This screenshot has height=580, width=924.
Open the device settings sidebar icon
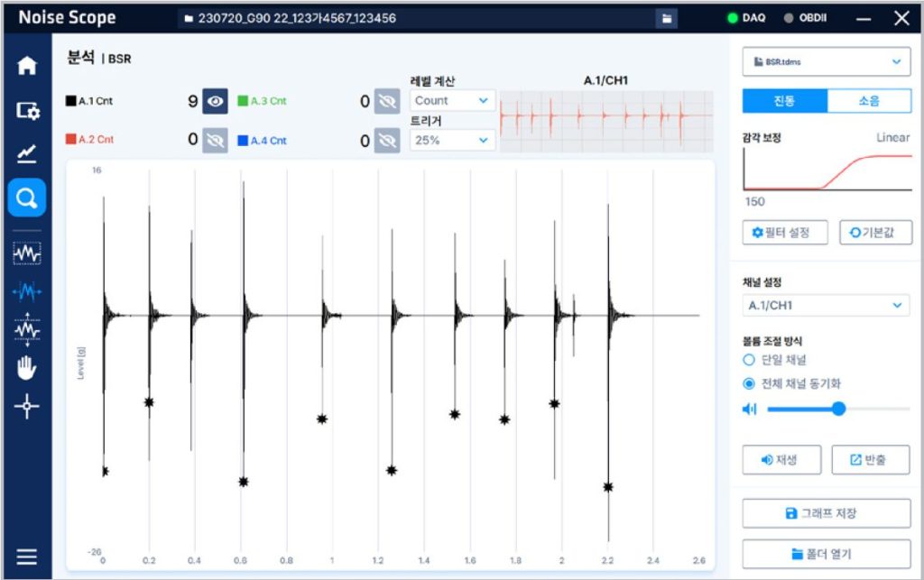(27, 110)
